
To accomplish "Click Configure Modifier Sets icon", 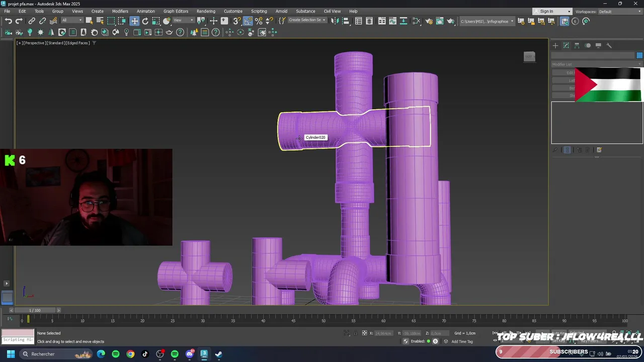I will coord(599,150).
